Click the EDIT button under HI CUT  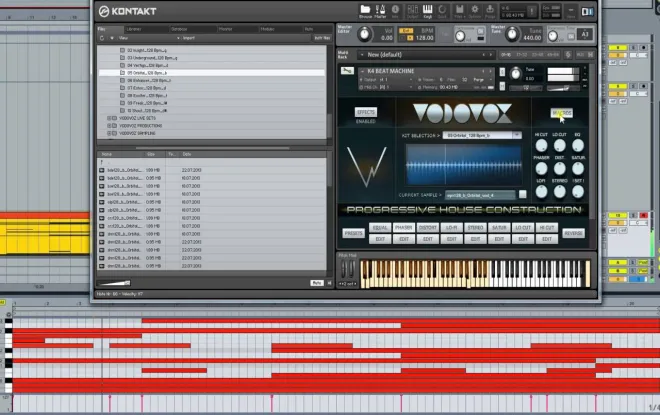click(547, 239)
